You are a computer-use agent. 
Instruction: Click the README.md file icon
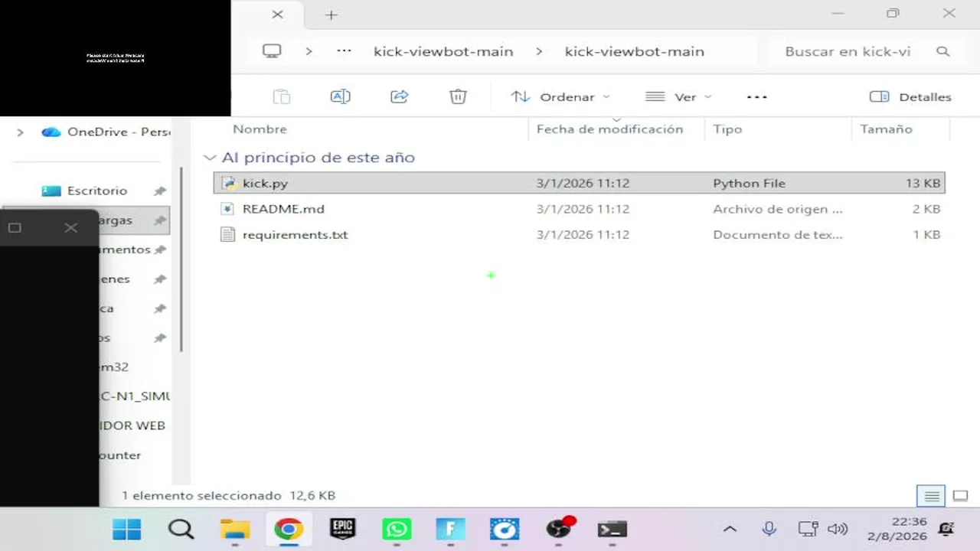(227, 209)
